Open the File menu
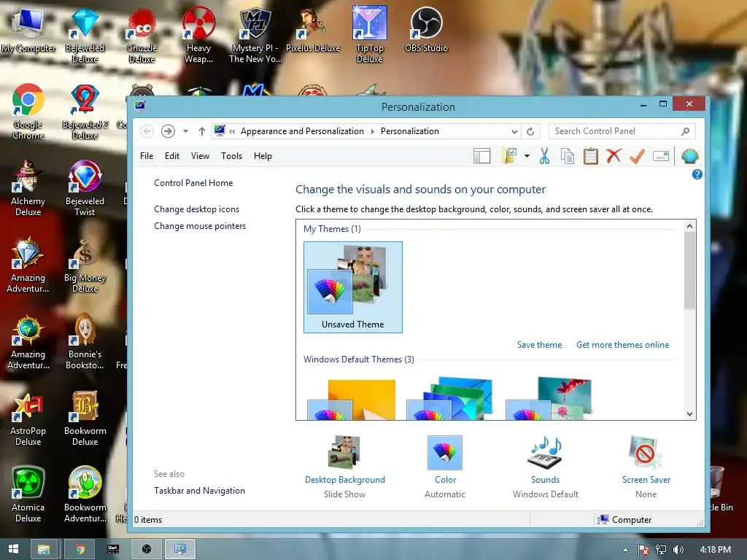Viewport: 747px width, 560px height. (x=147, y=156)
